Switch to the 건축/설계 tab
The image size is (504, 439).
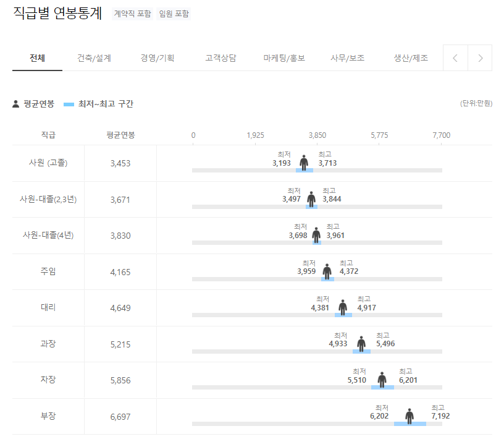click(x=94, y=58)
